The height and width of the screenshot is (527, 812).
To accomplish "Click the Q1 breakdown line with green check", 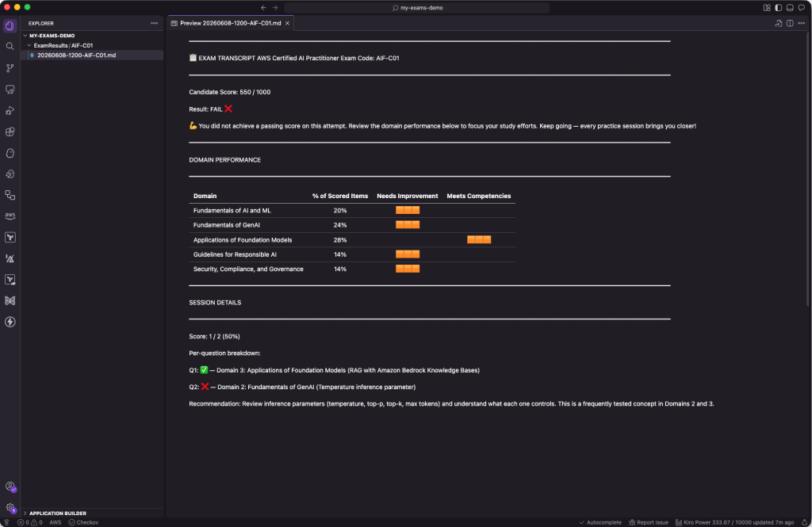I will click(334, 370).
